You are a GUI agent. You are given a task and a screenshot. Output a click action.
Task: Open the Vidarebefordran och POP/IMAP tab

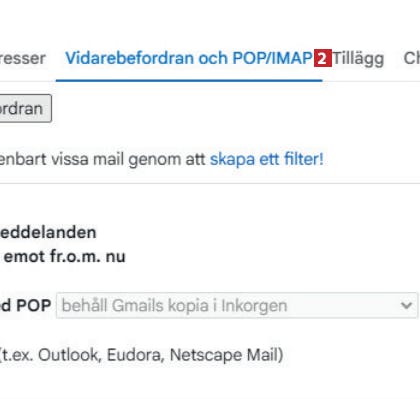click(189, 58)
